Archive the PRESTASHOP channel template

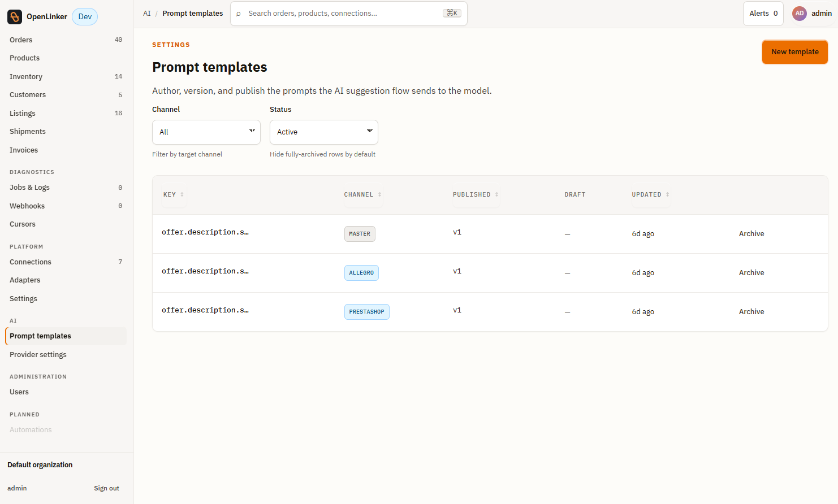pos(751,312)
